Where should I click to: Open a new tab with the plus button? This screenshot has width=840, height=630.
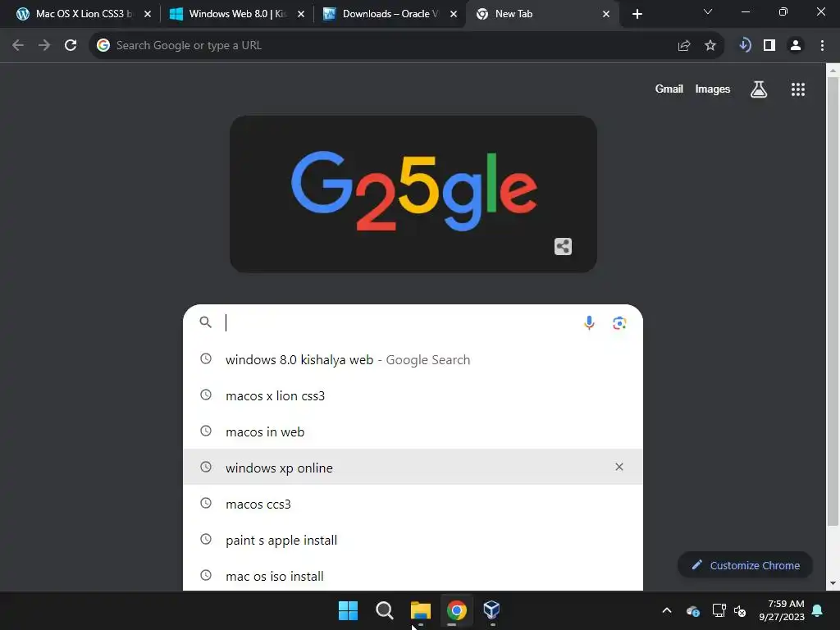click(x=637, y=14)
